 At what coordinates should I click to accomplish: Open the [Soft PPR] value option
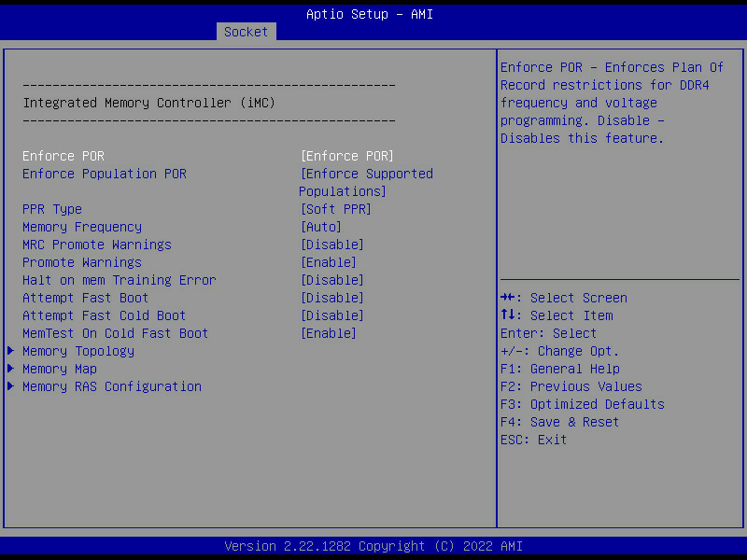pos(336,209)
